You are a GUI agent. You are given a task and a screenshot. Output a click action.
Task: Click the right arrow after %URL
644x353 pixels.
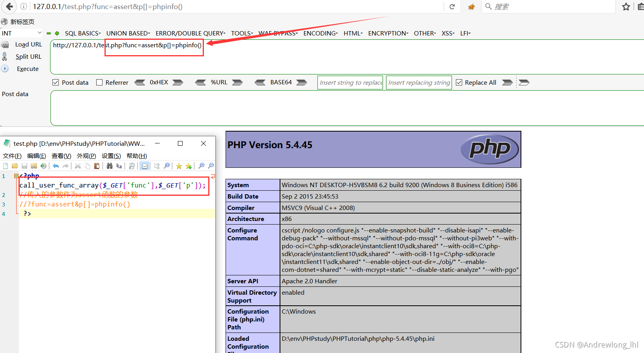tap(237, 82)
